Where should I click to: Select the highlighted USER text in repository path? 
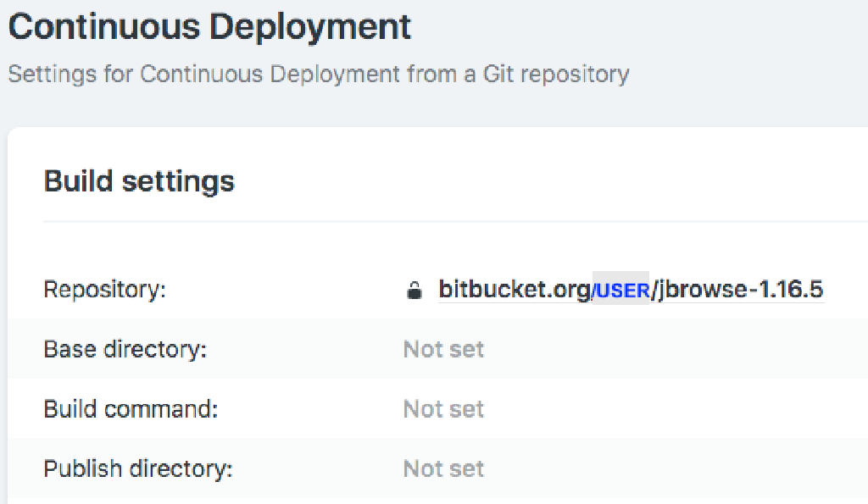[621, 289]
